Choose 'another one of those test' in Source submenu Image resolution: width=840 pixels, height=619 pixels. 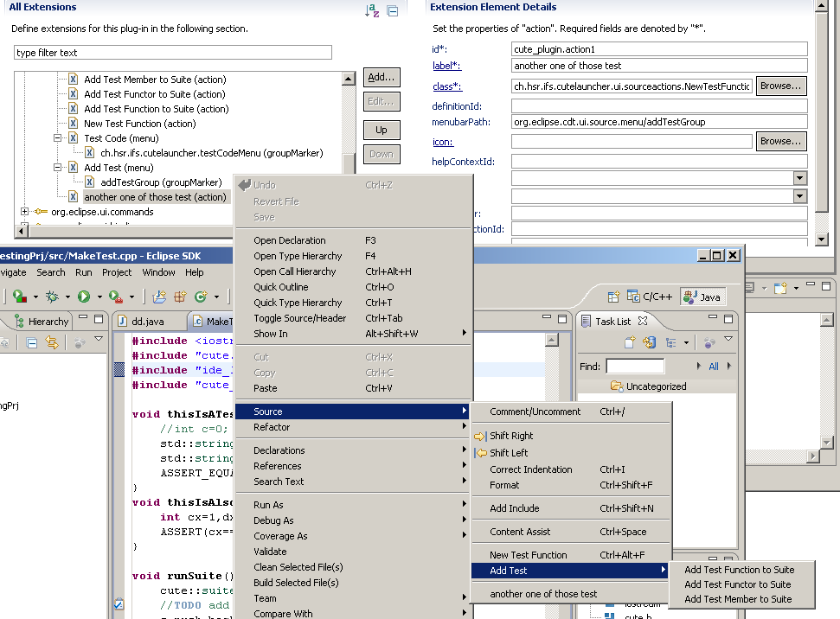pos(570,594)
